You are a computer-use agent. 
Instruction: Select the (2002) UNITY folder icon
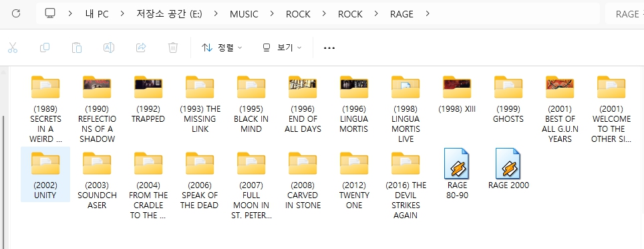pos(45,163)
